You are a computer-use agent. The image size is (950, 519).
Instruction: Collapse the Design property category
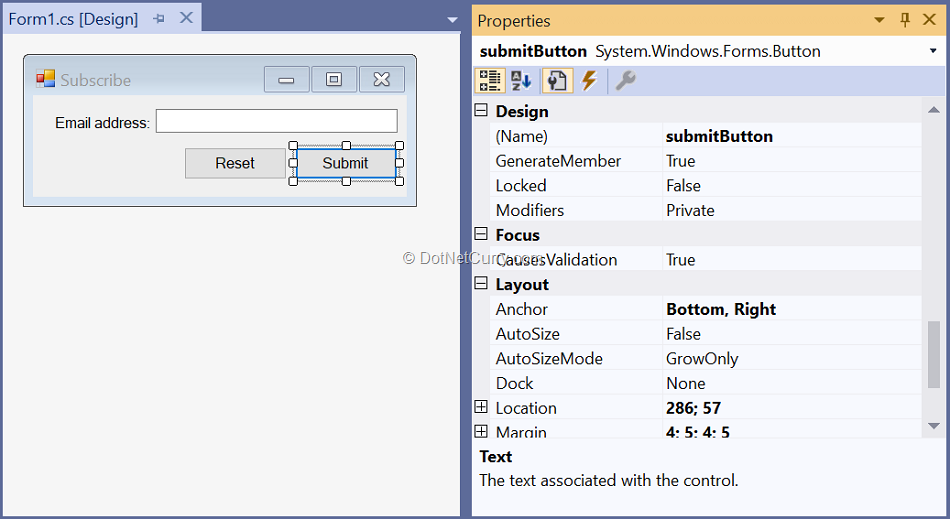481,111
